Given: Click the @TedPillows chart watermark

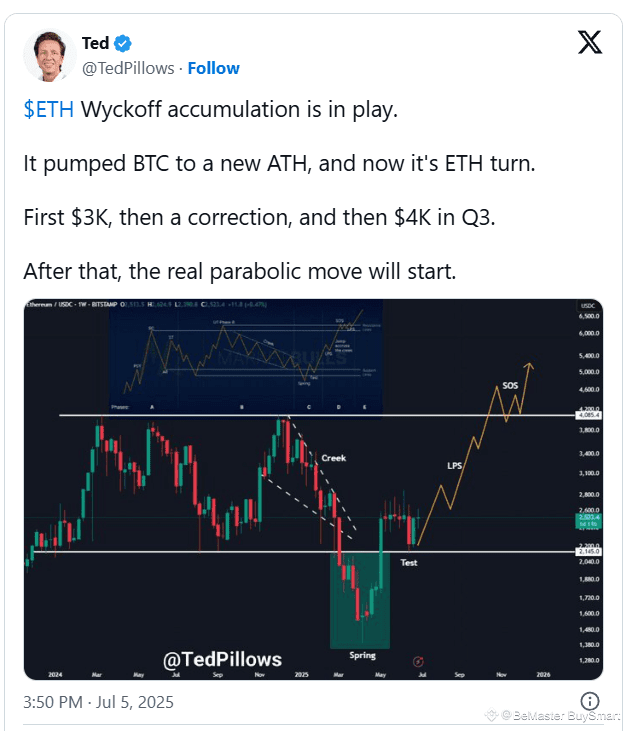Looking at the screenshot, I should tap(222, 660).
